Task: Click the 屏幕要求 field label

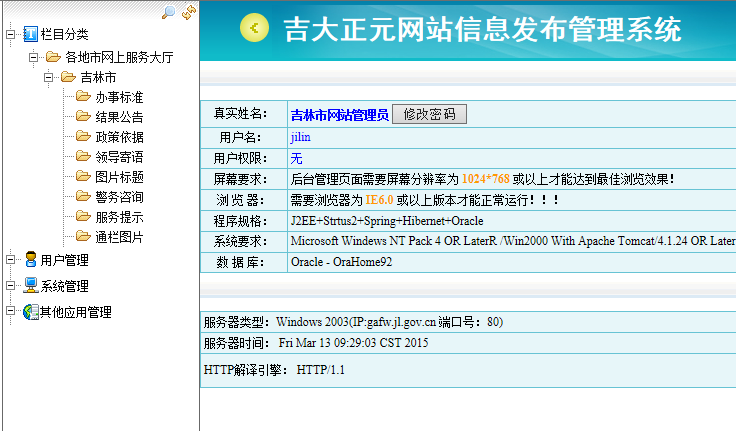Action: [x=240, y=179]
